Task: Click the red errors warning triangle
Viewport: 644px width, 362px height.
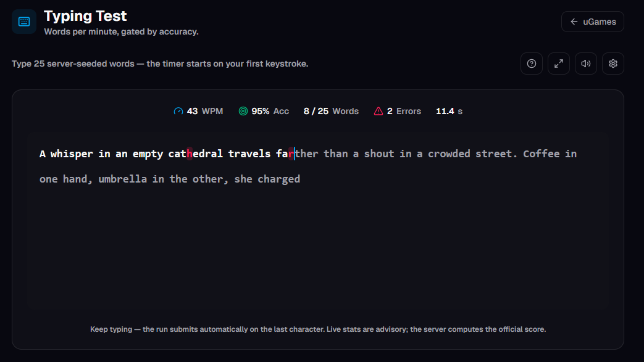Action: click(378, 111)
